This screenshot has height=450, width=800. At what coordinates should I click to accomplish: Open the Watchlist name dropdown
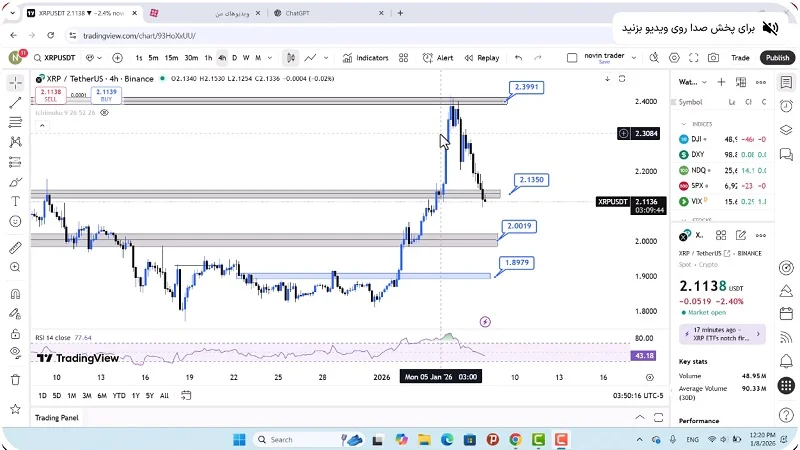click(x=693, y=82)
